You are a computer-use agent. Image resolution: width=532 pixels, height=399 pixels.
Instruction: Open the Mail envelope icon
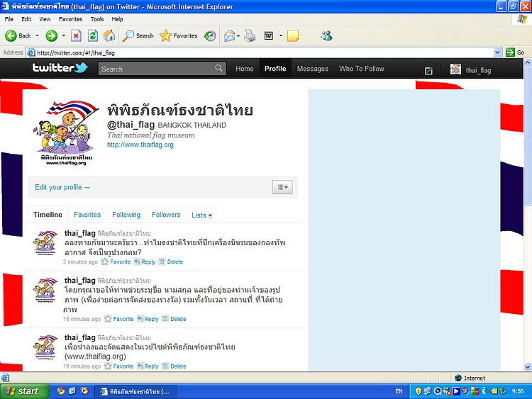click(x=230, y=35)
